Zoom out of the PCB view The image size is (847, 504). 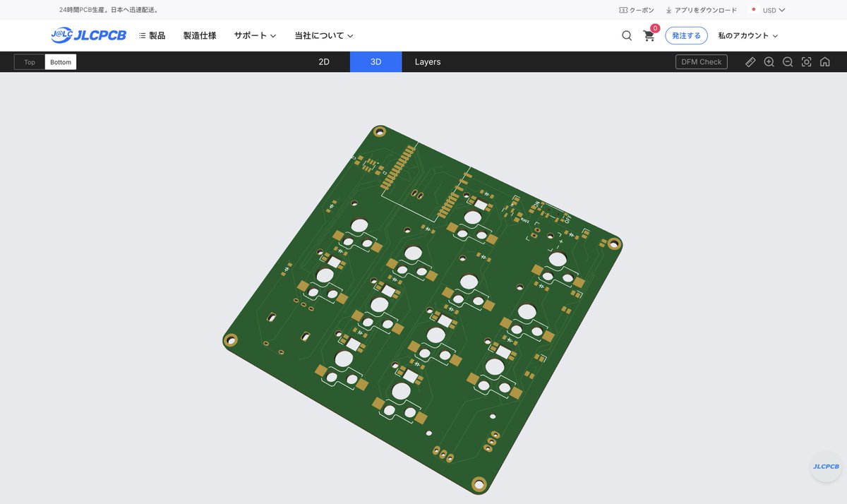788,62
